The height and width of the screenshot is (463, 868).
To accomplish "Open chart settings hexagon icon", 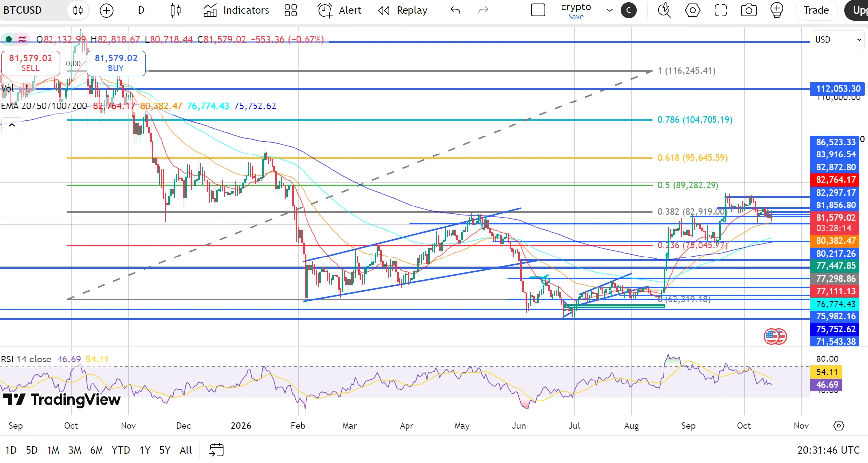I will (692, 10).
